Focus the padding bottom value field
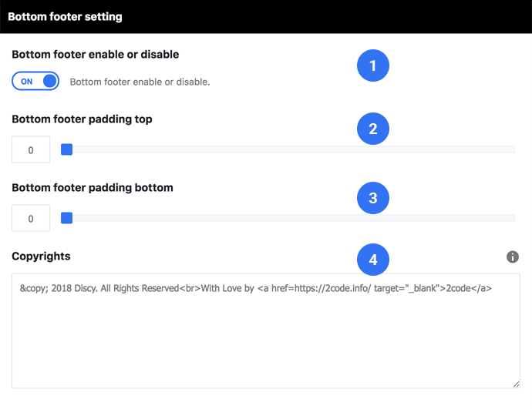This screenshot has width=532, height=409. (x=31, y=218)
